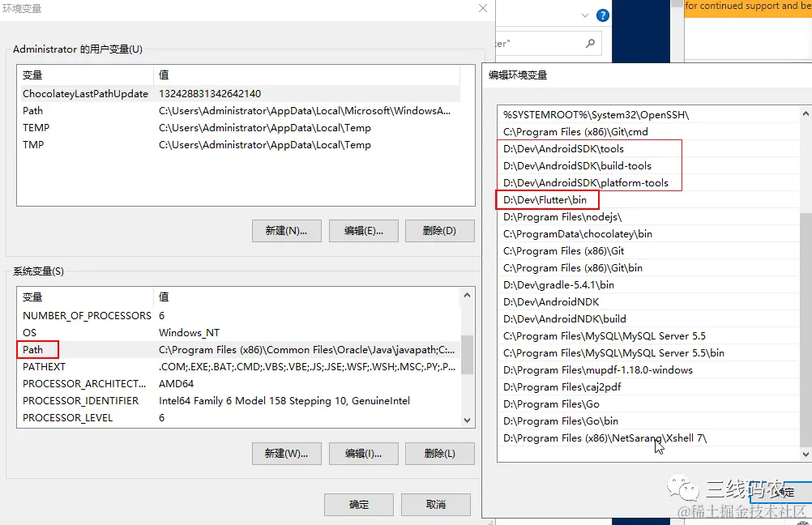The image size is (812, 525).
Task: Cancel environment variables dialog with 取消
Action: 435,504
